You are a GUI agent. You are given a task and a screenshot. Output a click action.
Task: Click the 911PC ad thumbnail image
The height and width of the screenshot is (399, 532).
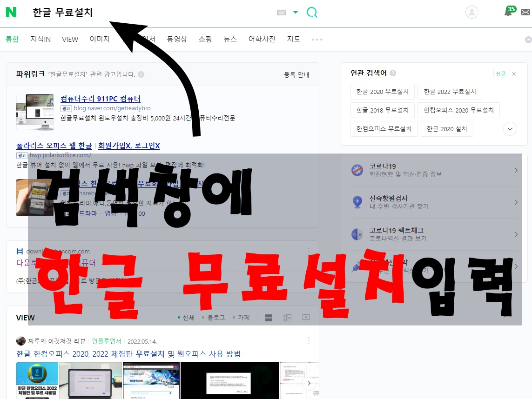[x=35, y=112]
